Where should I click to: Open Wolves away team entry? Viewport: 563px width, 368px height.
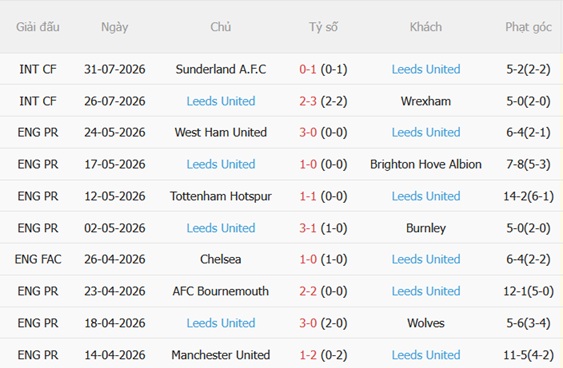(426, 323)
